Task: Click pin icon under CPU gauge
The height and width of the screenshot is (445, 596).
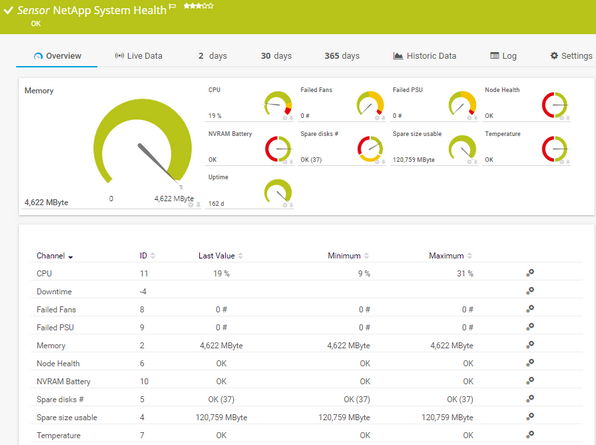Action: coord(291,118)
